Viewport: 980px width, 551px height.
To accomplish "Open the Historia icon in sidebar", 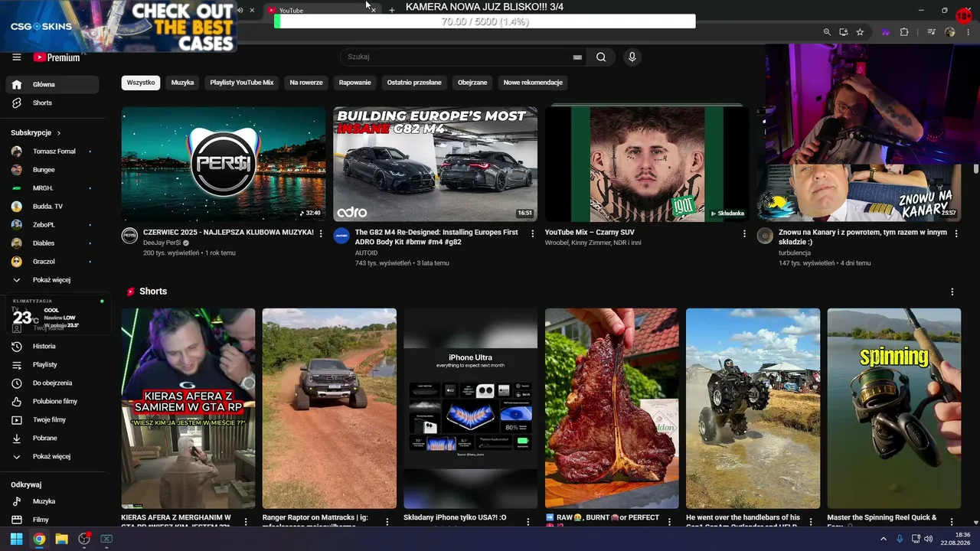I will (x=17, y=346).
